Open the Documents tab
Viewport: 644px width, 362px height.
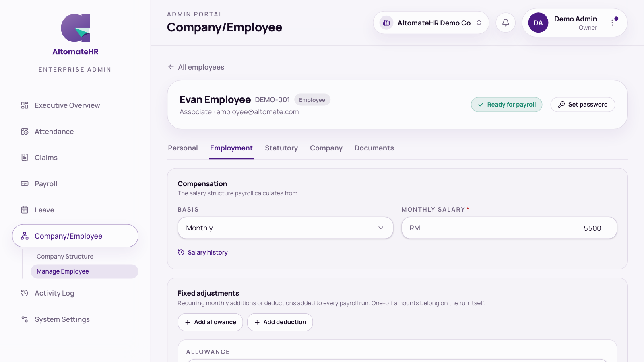coord(374,148)
